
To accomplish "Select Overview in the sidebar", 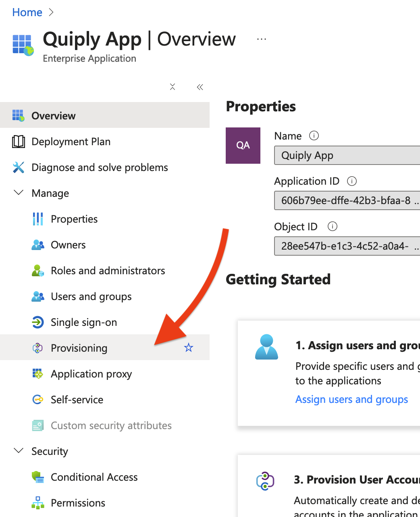I will (105, 115).
